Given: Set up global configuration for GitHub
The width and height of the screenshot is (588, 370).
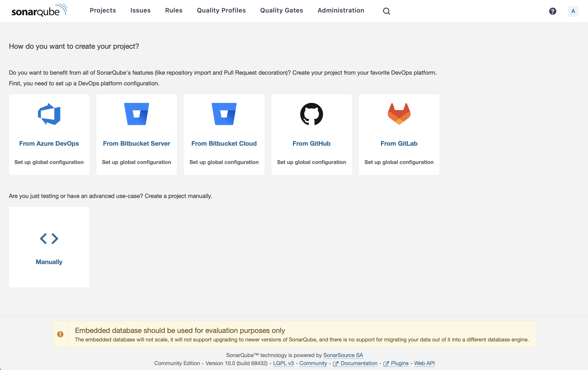Looking at the screenshot, I should pos(311,162).
